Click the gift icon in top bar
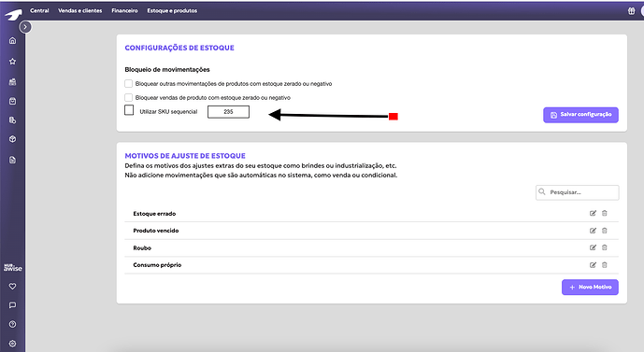644x352 pixels. point(632,11)
